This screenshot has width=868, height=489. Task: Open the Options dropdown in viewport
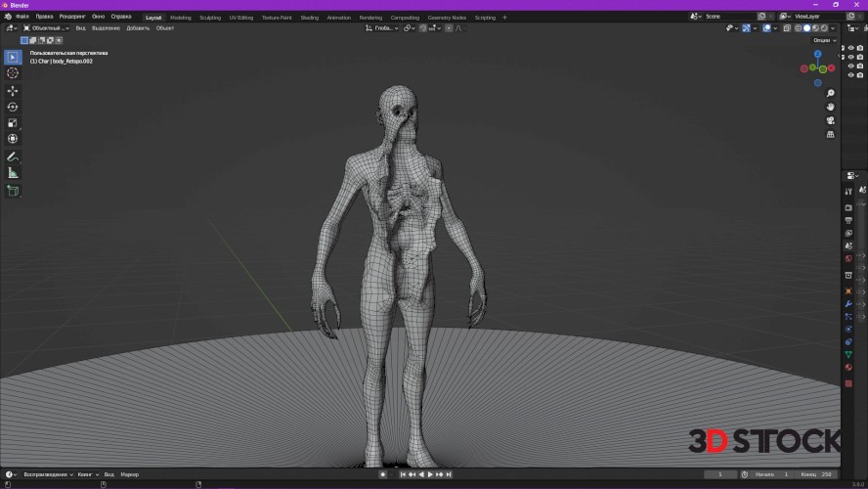[824, 40]
